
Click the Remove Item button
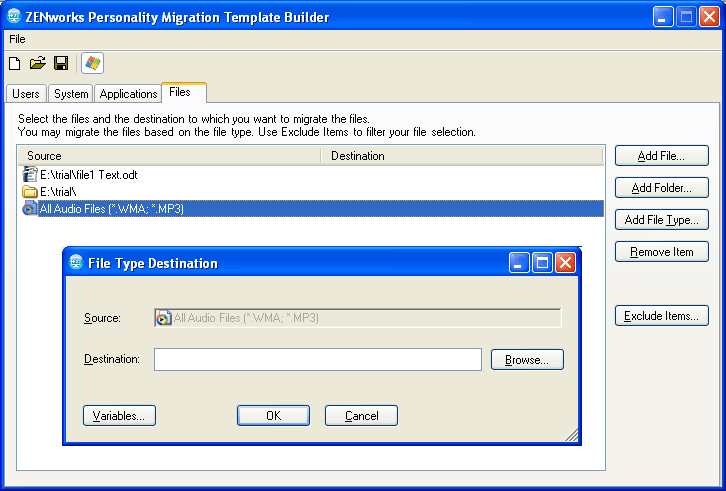tap(662, 252)
